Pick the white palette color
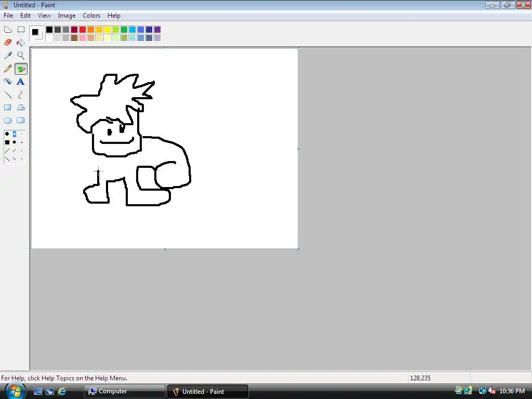 pos(49,38)
